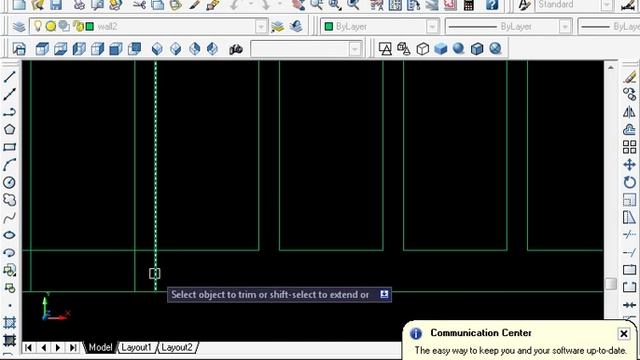Click Make Object's Layer Current

point(278,27)
